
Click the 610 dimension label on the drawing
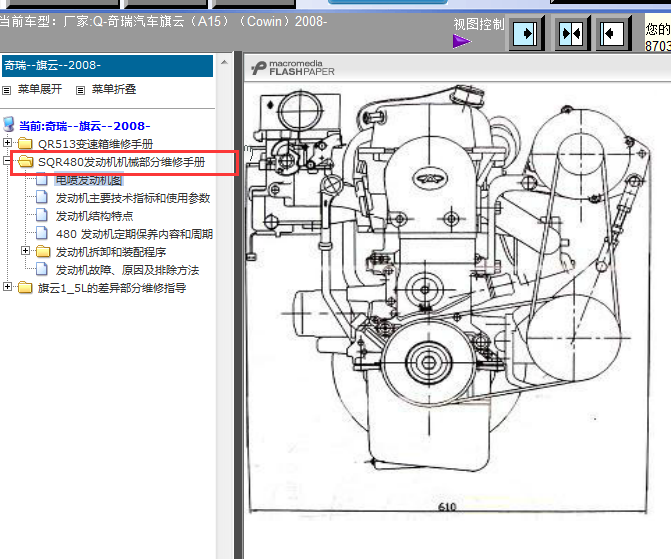pos(447,507)
